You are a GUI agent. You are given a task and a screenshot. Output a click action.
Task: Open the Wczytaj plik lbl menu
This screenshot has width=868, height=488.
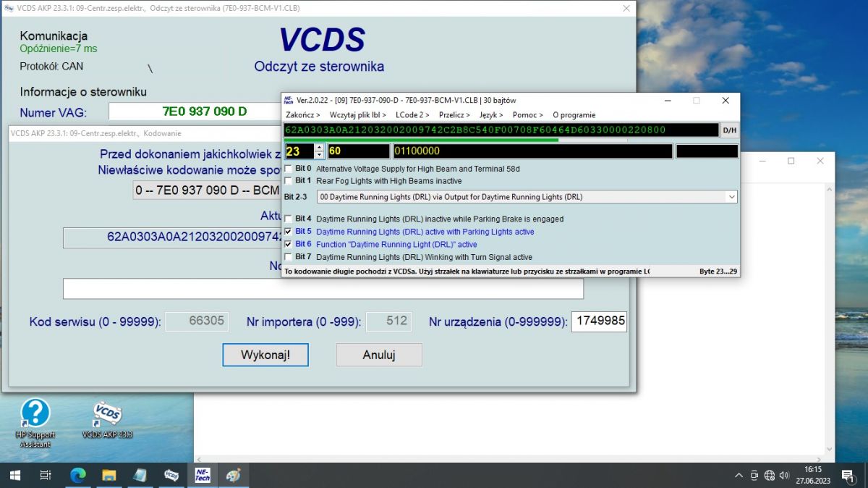pyautogui.click(x=357, y=115)
